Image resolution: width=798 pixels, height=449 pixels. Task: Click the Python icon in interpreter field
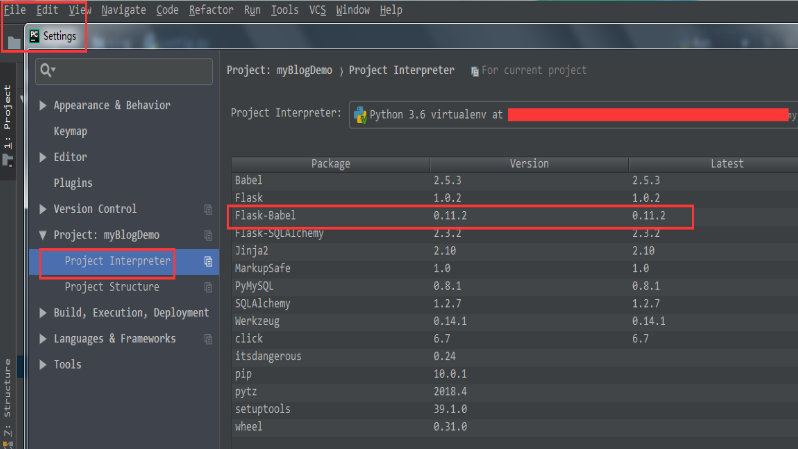click(360, 114)
